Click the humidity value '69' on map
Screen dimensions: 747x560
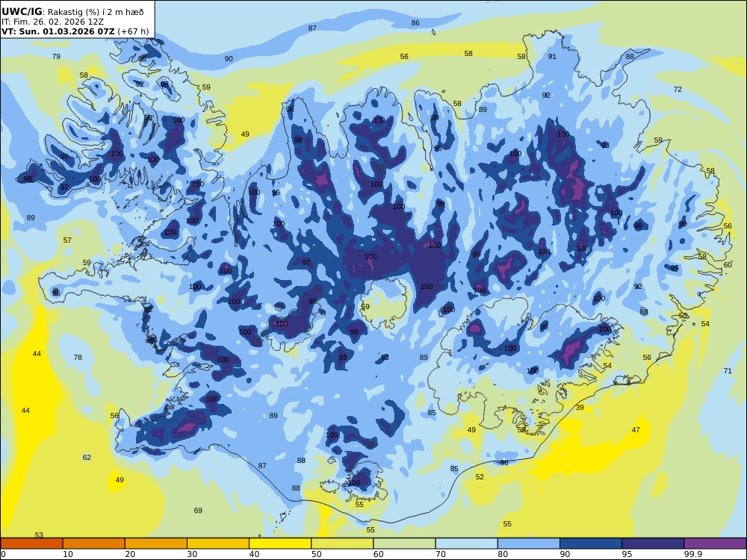coord(198,511)
